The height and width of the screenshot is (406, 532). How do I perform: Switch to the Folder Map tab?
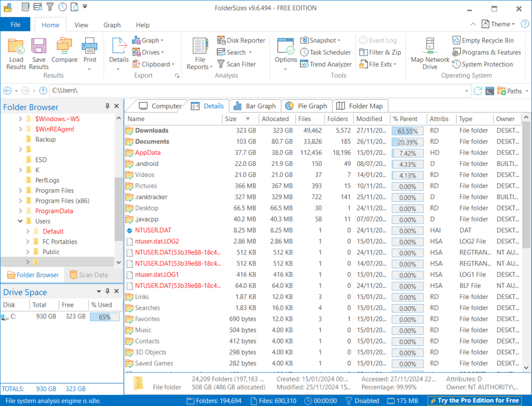pos(360,106)
